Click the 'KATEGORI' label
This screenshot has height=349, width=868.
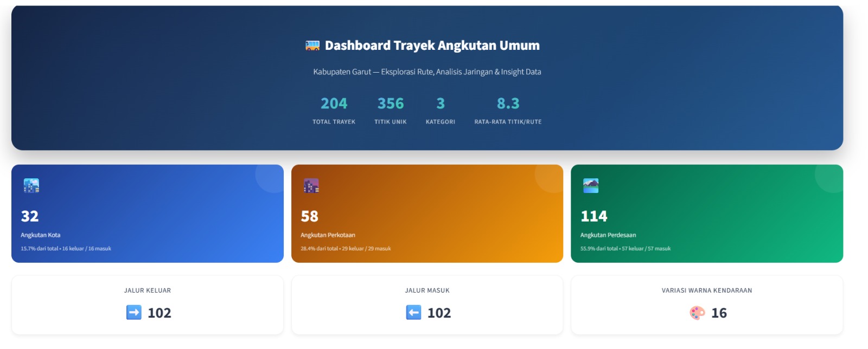click(x=441, y=122)
